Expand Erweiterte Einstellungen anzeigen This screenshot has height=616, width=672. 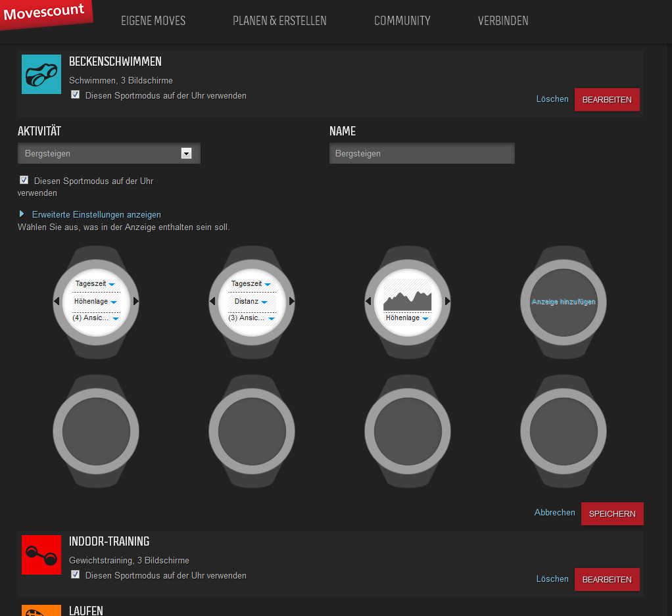click(x=96, y=214)
